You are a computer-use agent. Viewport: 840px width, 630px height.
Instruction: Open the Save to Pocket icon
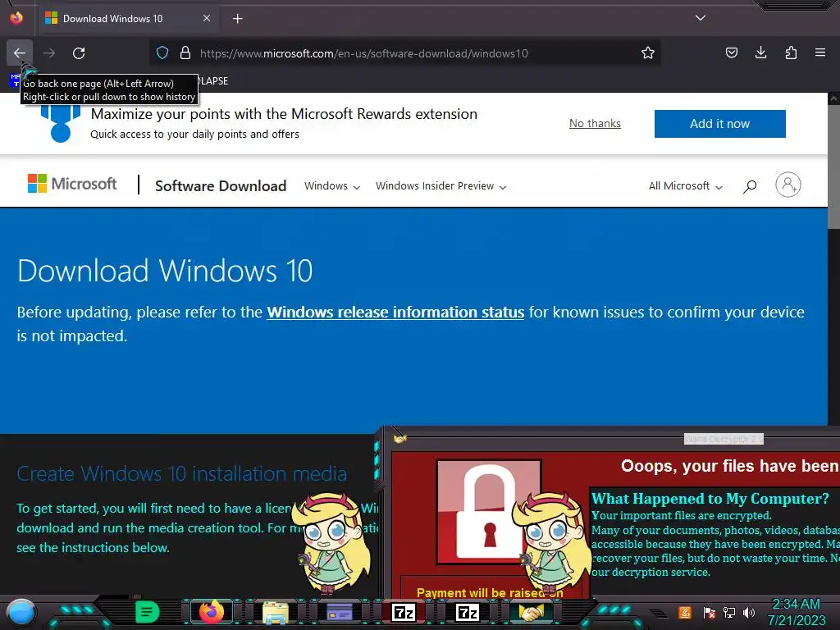pos(731,52)
